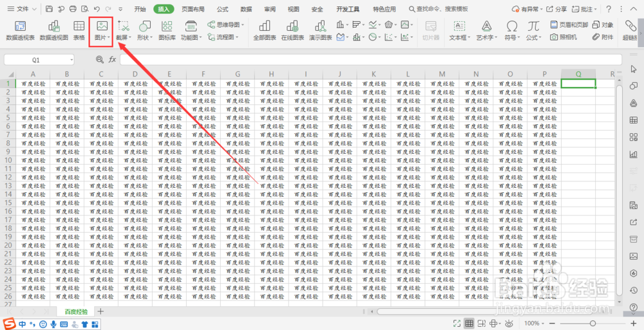
Task: Insert a 数据透视图 pivot chart
Action: point(54,31)
